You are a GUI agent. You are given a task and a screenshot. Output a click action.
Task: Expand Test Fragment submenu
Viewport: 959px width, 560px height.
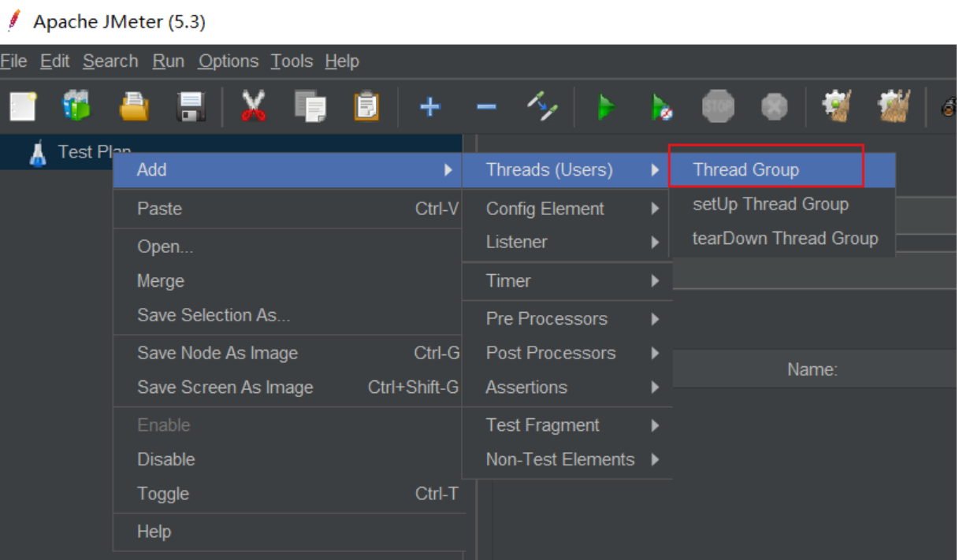pyautogui.click(x=567, y=425)
